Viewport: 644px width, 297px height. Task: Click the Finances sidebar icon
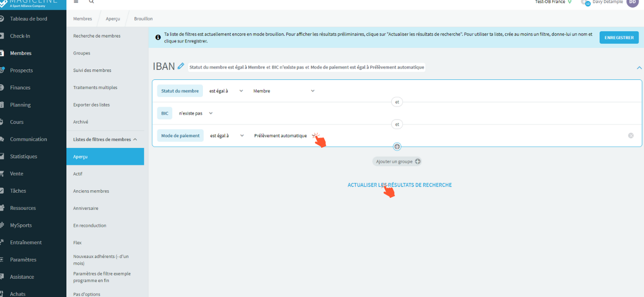coord(1,87)
